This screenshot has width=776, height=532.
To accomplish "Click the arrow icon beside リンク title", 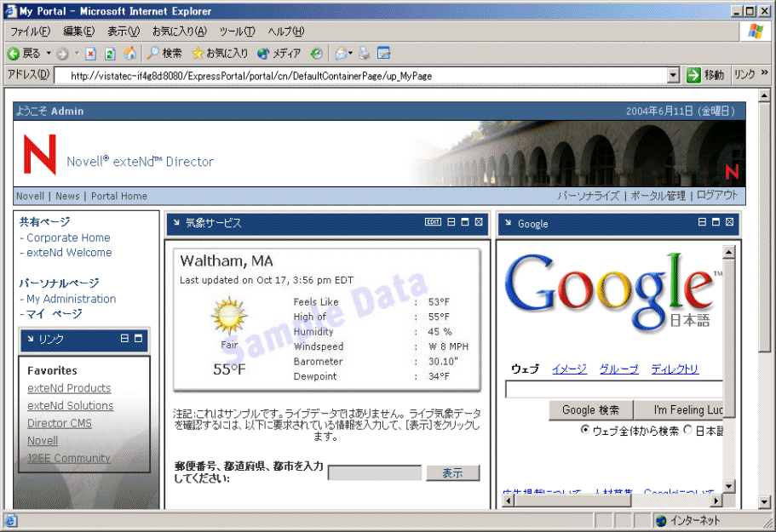I will (31, 339).
